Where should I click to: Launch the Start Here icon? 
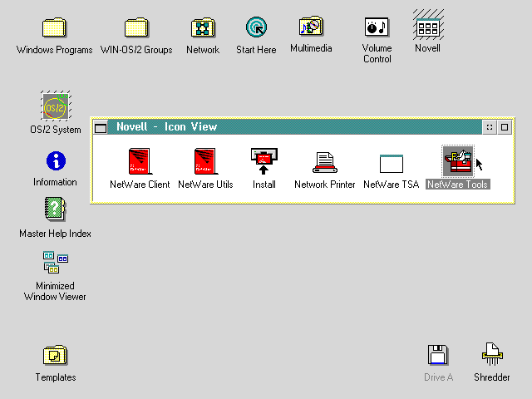256,27
